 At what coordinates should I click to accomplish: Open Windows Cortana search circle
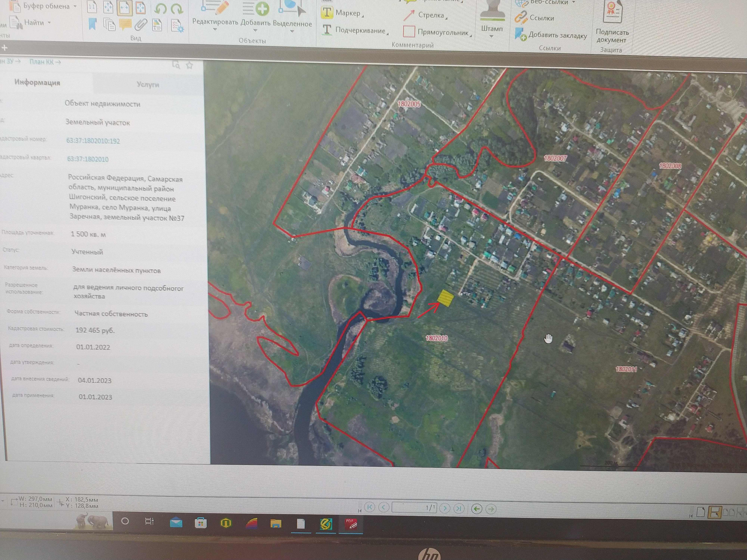(x=125, y=521)
